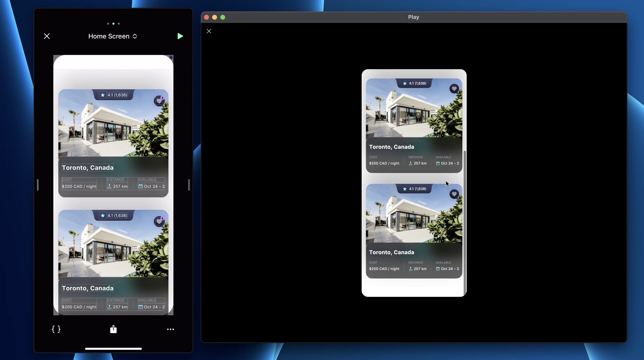
Task: Open the Home Screen page selector dropdown
Action: pyautogui.click(x=113, y=36)
